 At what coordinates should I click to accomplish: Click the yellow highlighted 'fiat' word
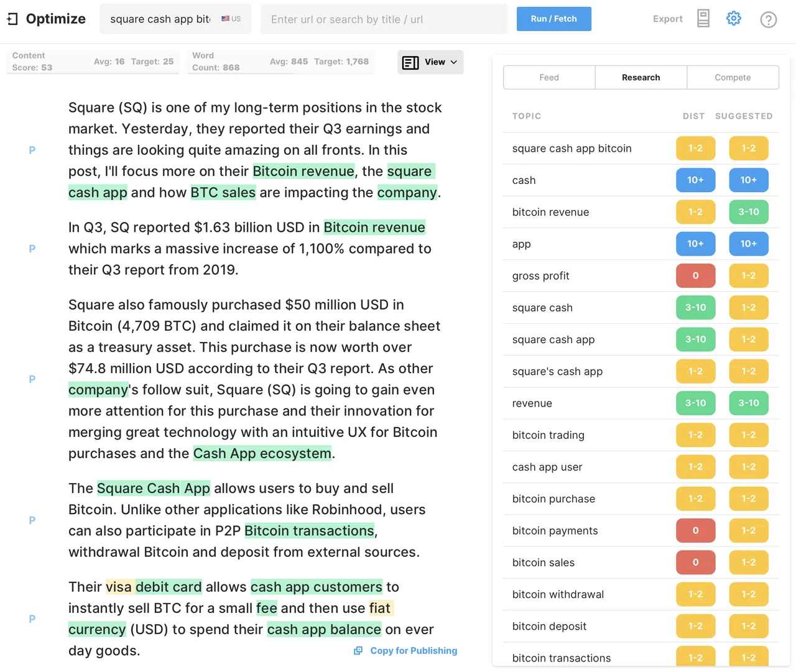point(380,609)
